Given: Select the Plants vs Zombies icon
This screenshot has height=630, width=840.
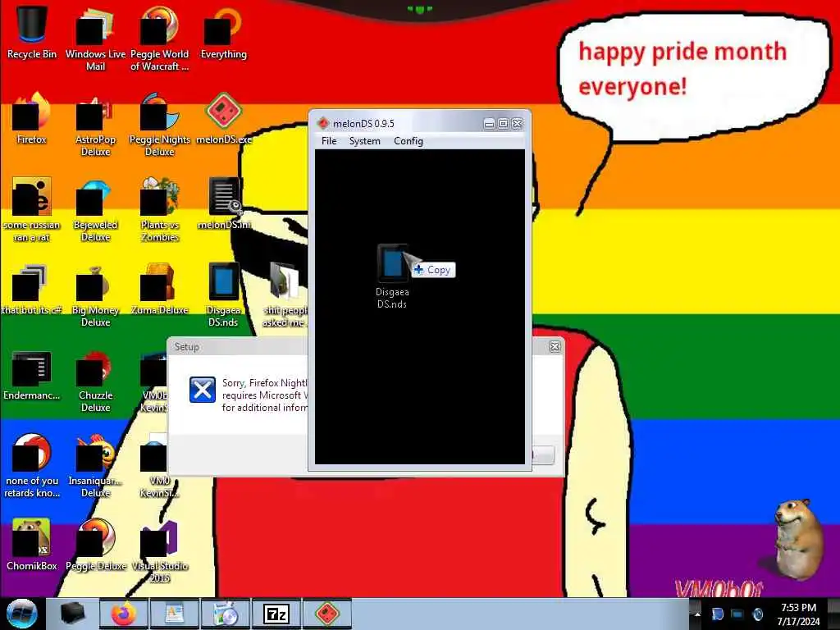Looking at the screenshot, I should pyautogui.click(x=160, y=209).
